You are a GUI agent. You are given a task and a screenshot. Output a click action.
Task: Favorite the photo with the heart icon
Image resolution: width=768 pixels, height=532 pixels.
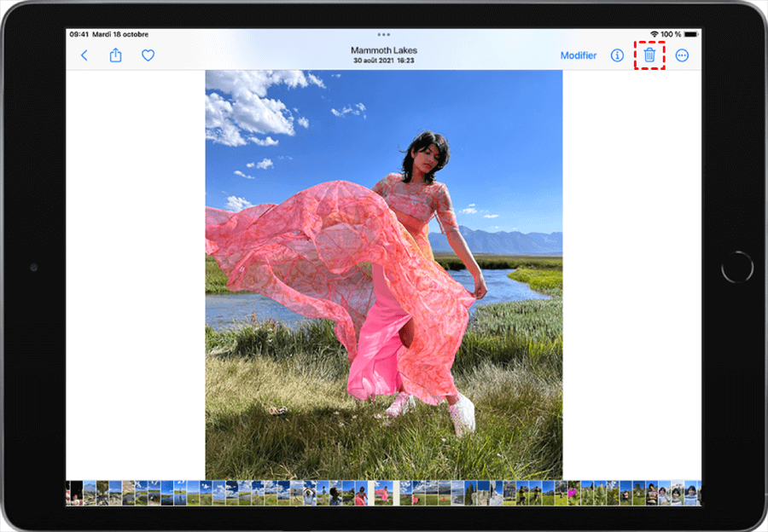(x=148, y=55)
